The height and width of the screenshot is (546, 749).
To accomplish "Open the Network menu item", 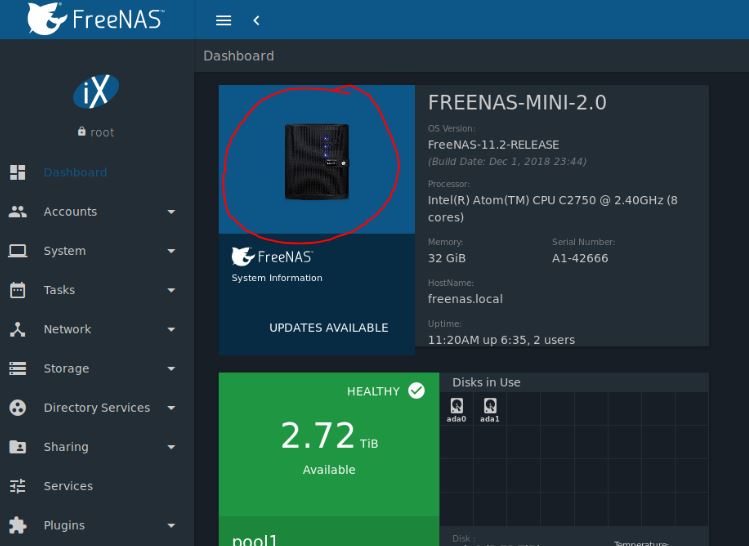I will (x=67, y=329).
